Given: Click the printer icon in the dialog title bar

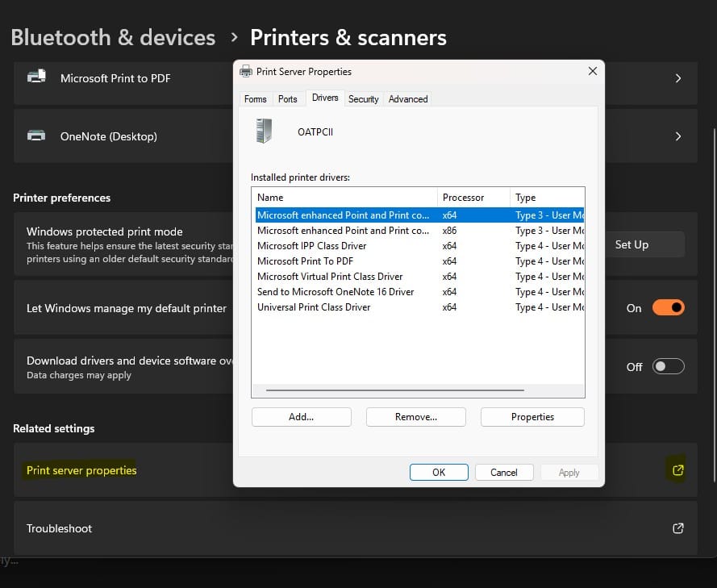Looking at the screenshot, I should (x=246, y=71).
